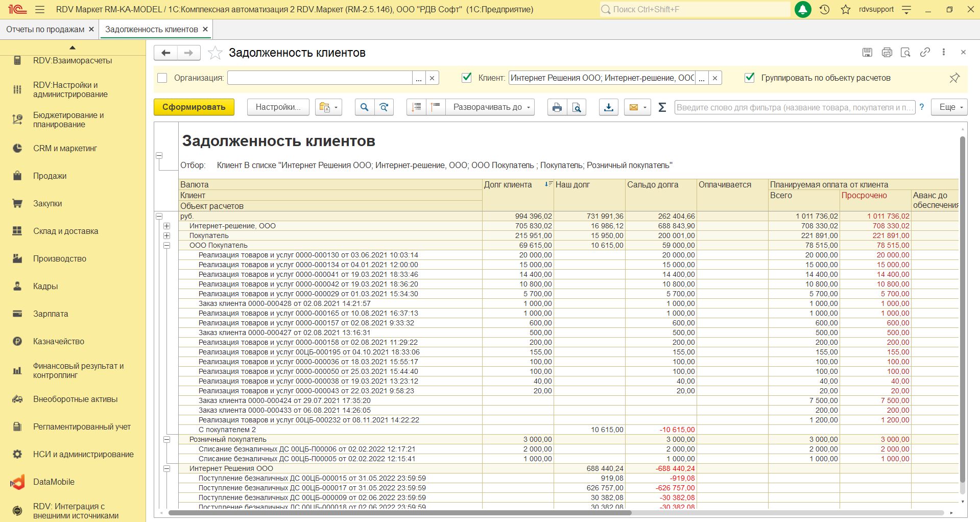Click the report filter search field
This screenshot has width=980, height=522.
tap(794, 107)
